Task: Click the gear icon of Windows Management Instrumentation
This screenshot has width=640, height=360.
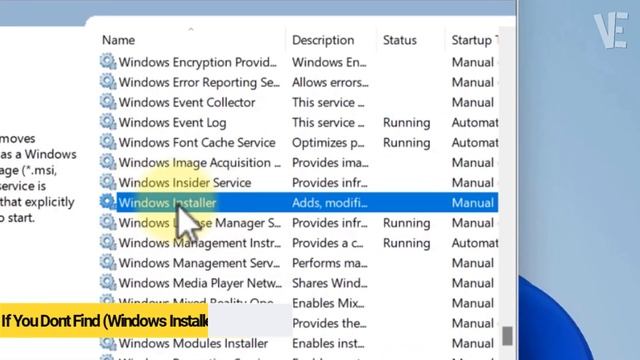Action: tap(108, 242)
